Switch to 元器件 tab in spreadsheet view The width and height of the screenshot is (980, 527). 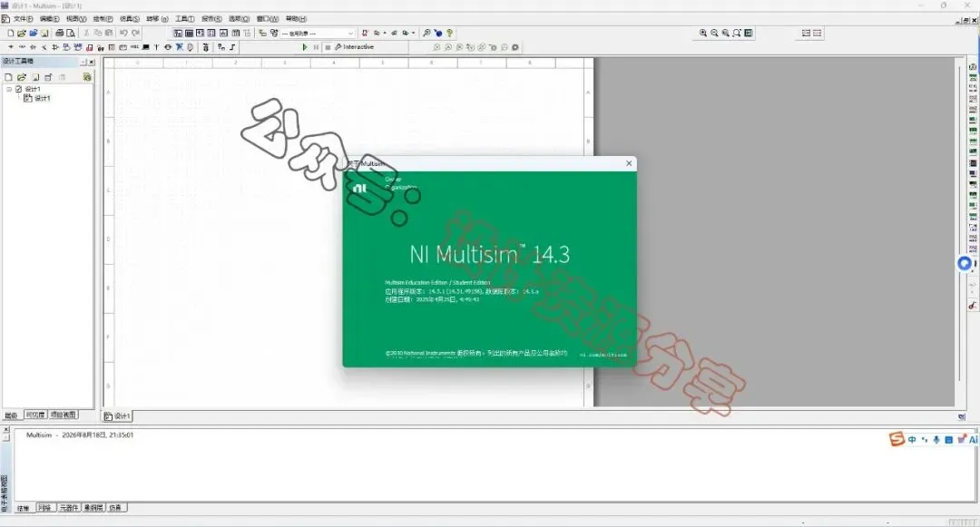pos(69,508)
